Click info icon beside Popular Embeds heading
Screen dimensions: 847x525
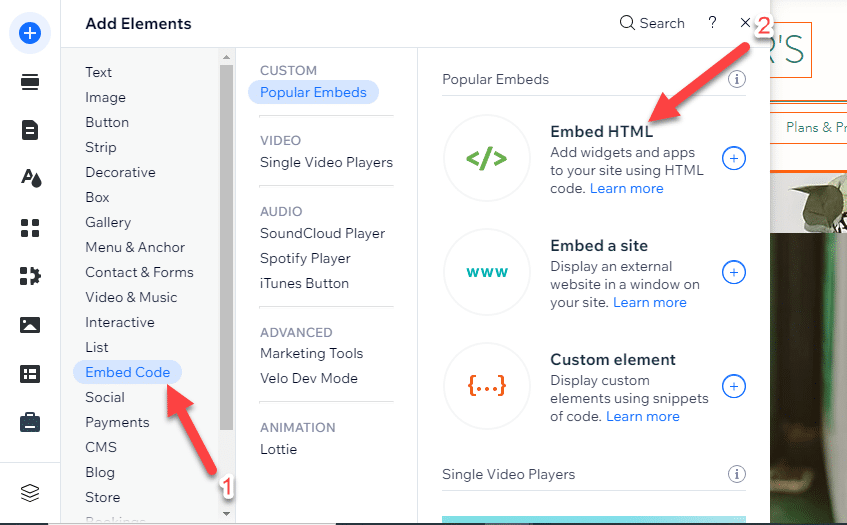[738, 79]
